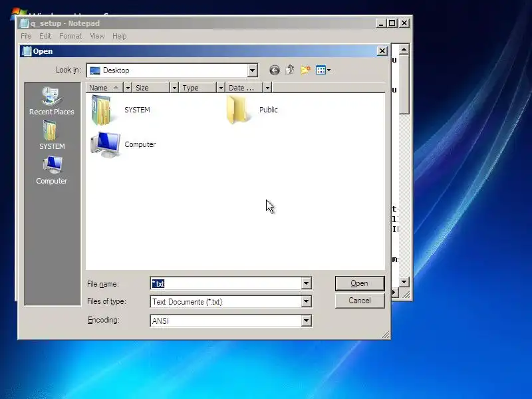Open the Notepad Edit menu

pyautogui.click(x=45, y=36)
